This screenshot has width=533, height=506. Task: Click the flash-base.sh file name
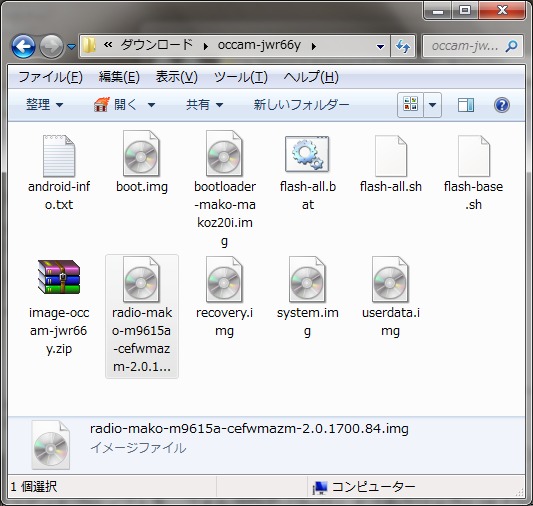coord(474,195)
